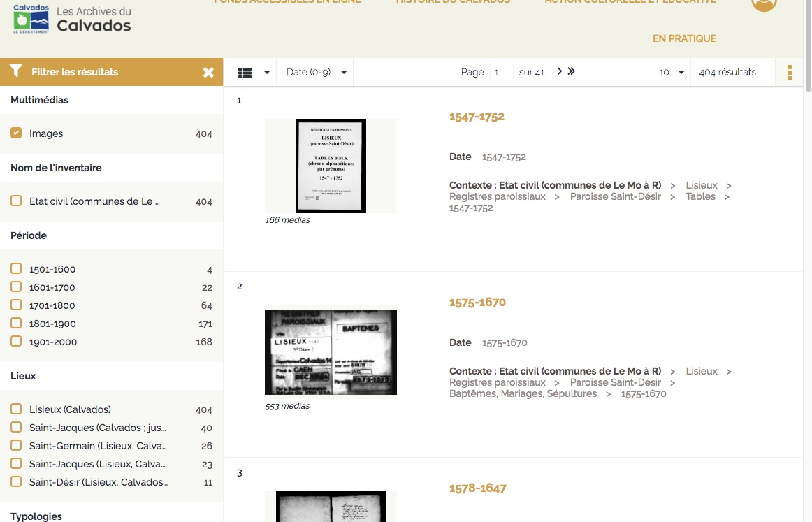Select Saint-Germain place filter checkbox
812x522 pixels.
pyautogui.click(x=16, y=446)
